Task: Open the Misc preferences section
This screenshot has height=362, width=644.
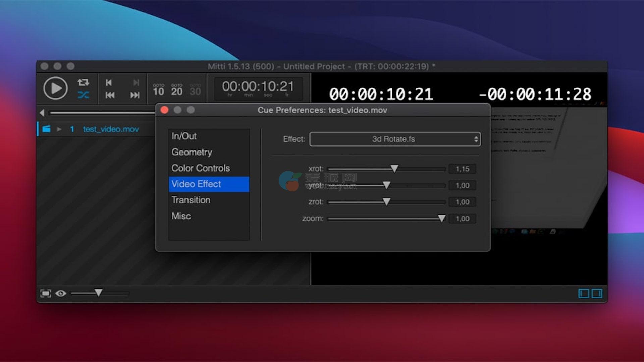Action: click(x=209, y=216)
